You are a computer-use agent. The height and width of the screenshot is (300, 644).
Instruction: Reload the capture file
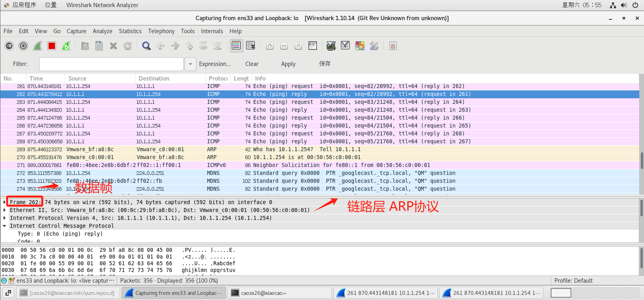(x=128, y=46)
